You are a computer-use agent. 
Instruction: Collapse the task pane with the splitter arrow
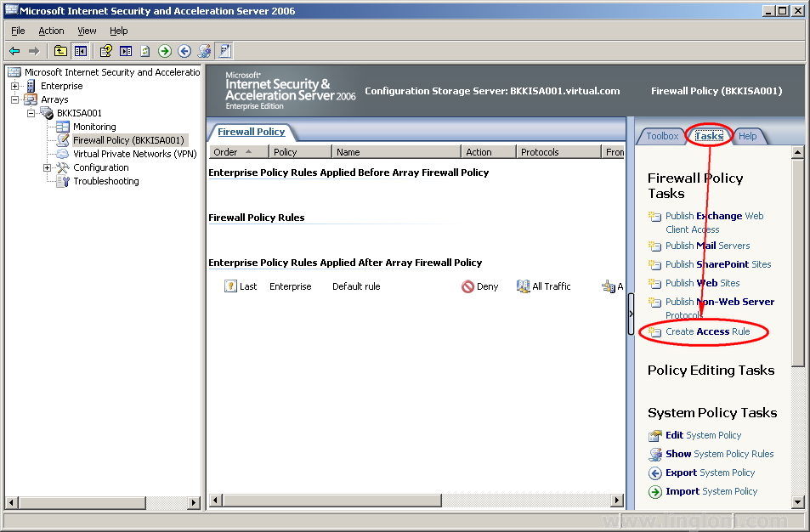point(631,314)
